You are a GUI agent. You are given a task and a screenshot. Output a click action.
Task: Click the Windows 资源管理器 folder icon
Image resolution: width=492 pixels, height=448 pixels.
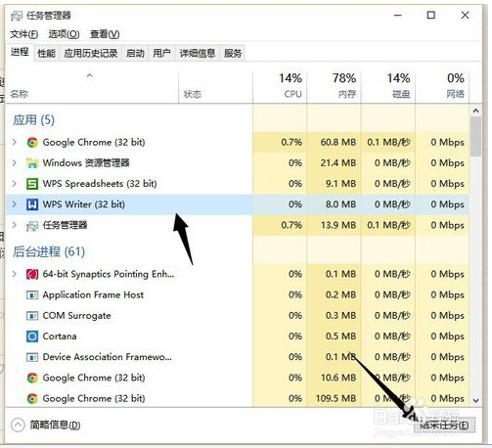pos(32,163)
